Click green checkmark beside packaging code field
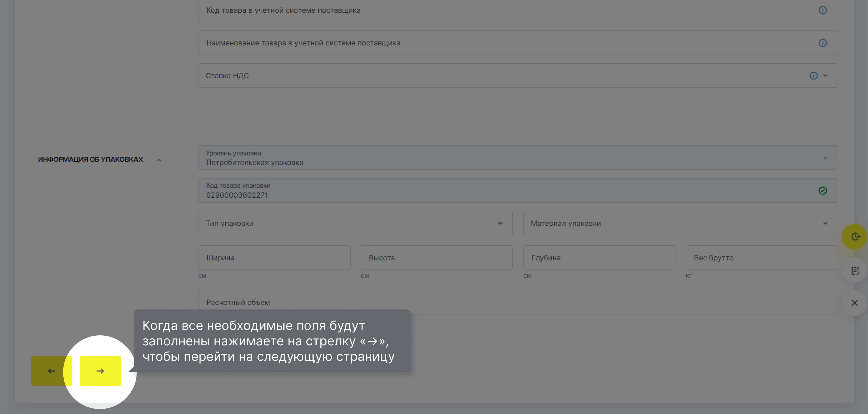868x414 pixels. pos(823,190)
